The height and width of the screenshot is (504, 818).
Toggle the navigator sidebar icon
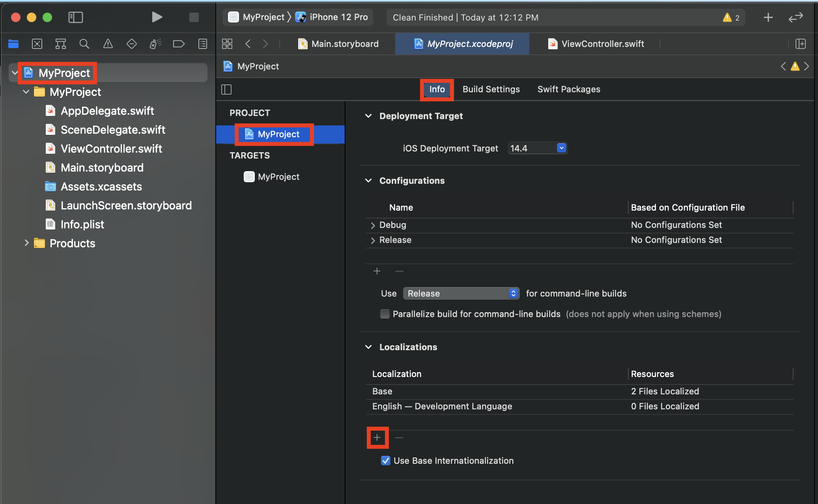pyautogui.click(x=75, y=17)
